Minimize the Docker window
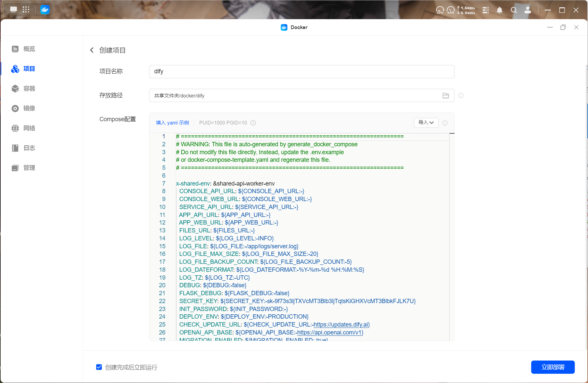This screenshot has width=588, height=383. tap(550, 27)
